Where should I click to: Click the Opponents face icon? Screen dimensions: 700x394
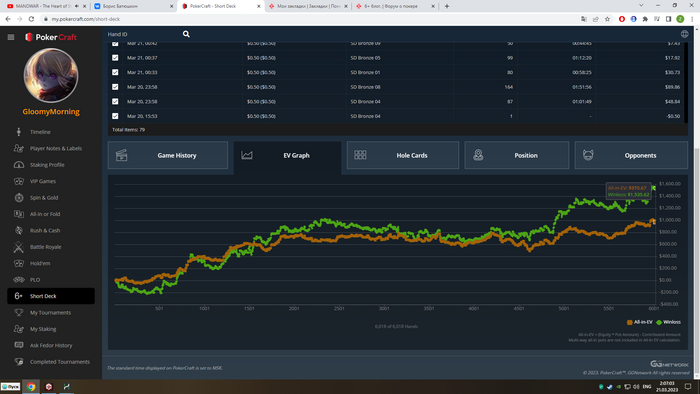588,155
